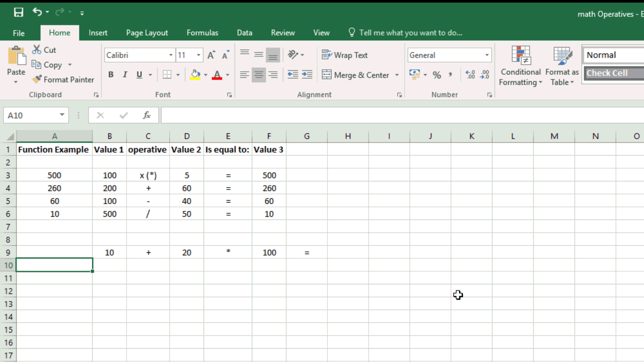Toggle Bold formatting
The height and width of the screenshot is (362, 644).
click(x=111, y=75)
